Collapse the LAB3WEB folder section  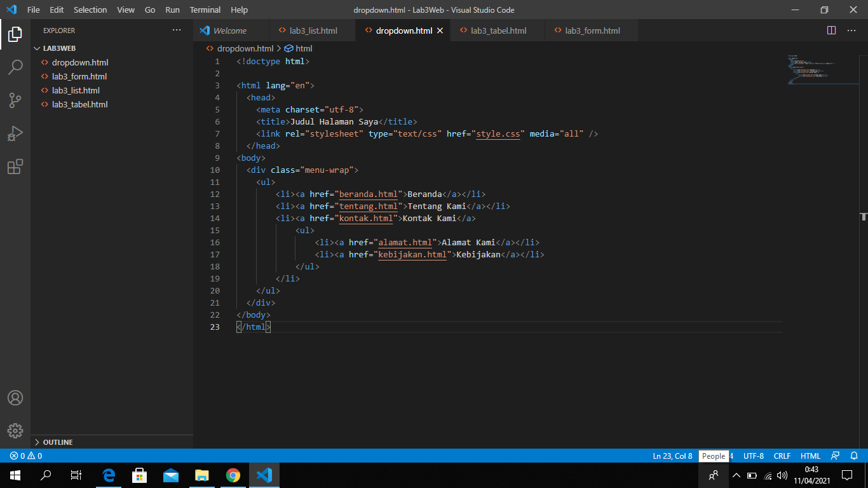point(60,48)
